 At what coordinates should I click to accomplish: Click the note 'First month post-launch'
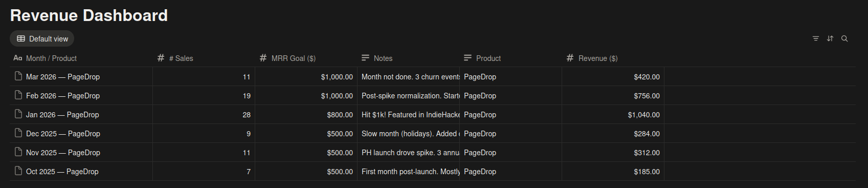coord(408,172)
